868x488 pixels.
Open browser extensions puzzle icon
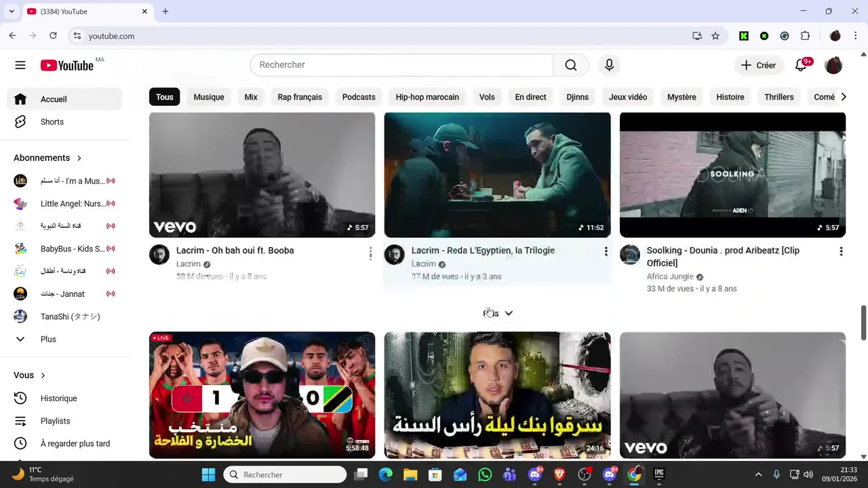click(x=806, y=36)
